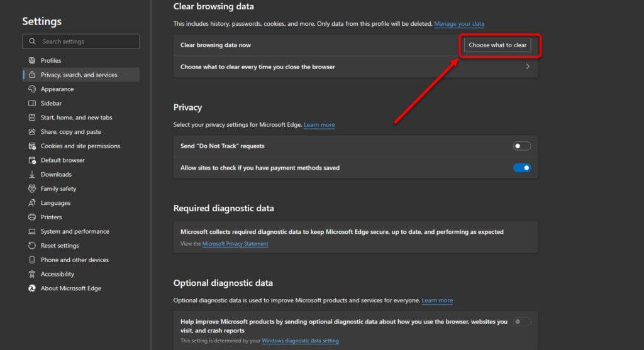Image resolution: width=644 pixels, height=350 pixels.
Task: Click the Accessibility figure icon
Action: (32, 274)
